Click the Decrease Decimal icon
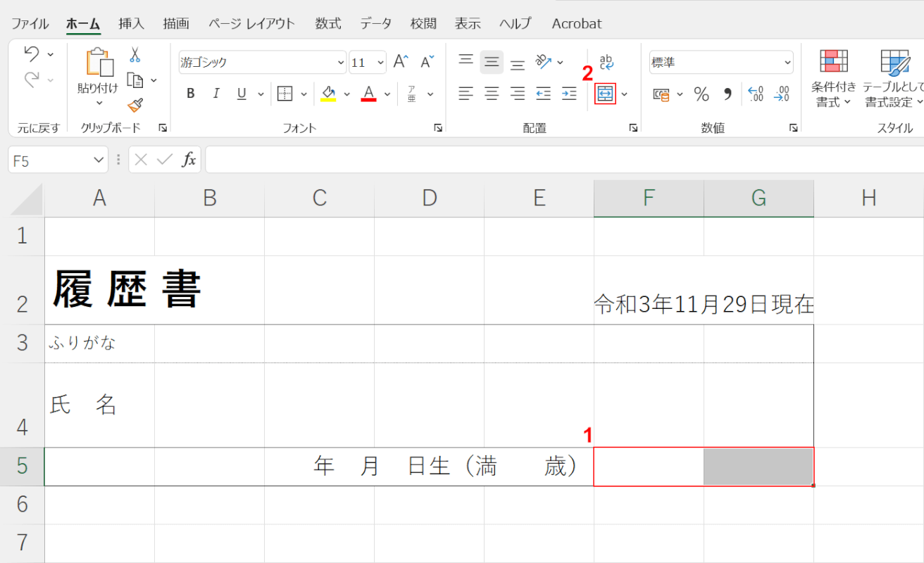The height and width of the screenshot is (563, 924). coord(781,94)
